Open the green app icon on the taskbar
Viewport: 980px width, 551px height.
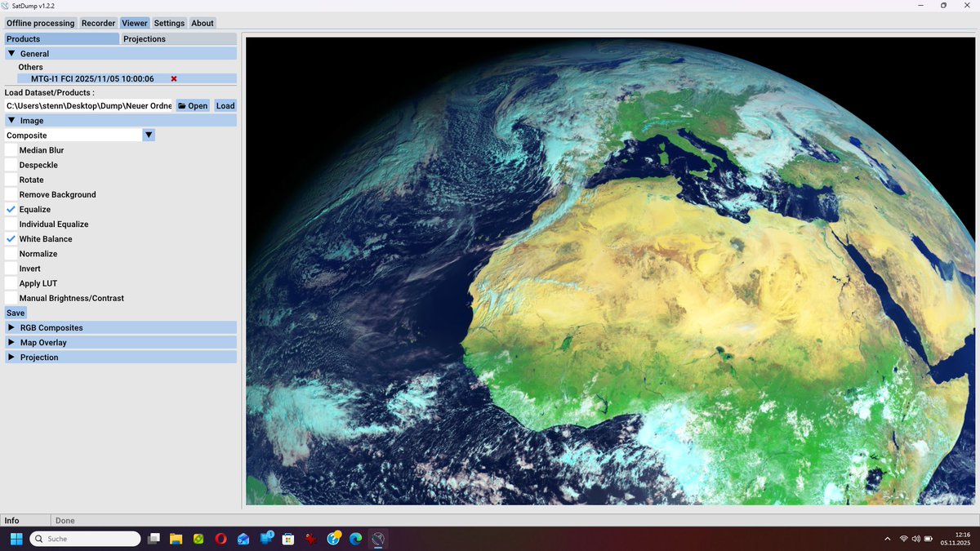coord(198,539)
